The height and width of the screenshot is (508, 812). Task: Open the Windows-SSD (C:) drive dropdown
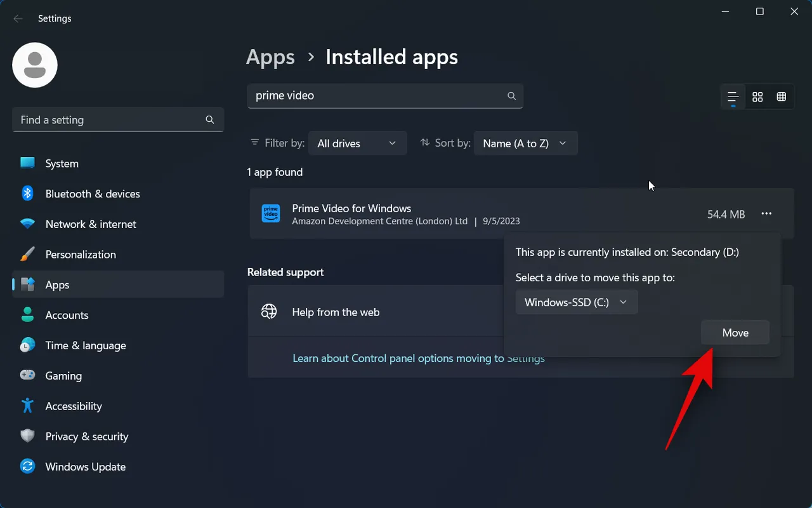pyautogui.click(x=577, y=302)
